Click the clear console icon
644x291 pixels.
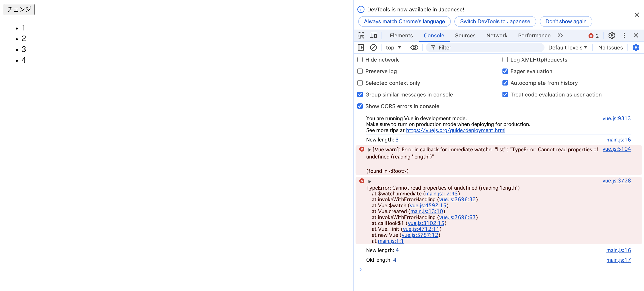pyautogui.click(x=373, y=47)
